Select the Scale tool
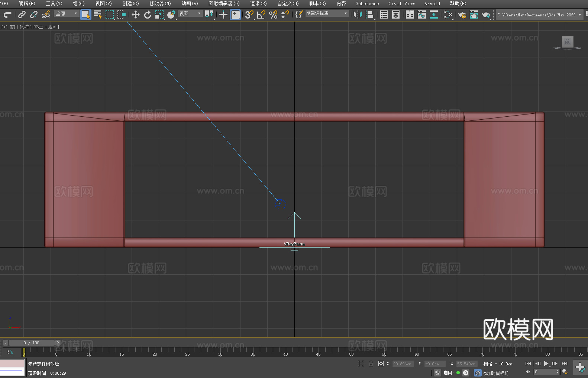The height and width of the screenshot is (378, 588). (159, 14)
